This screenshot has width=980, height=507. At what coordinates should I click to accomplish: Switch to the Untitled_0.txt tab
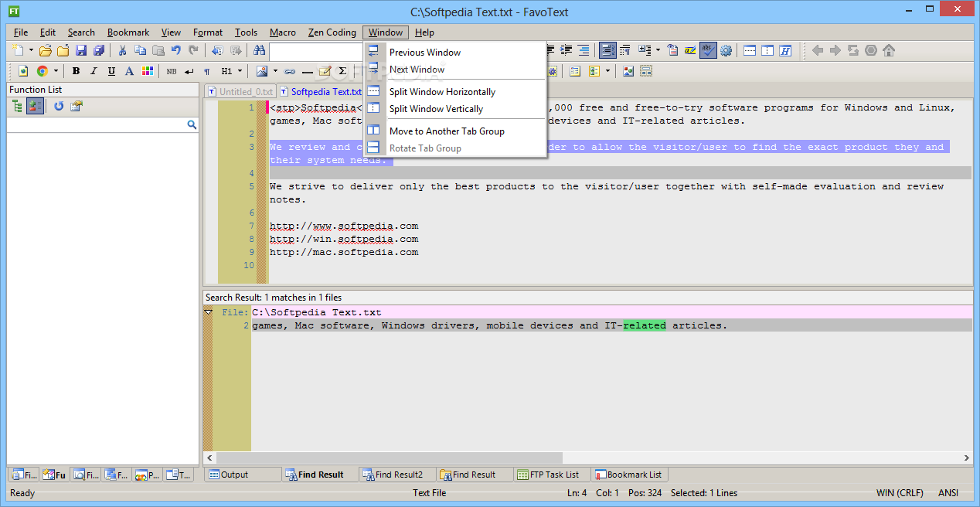240,91
